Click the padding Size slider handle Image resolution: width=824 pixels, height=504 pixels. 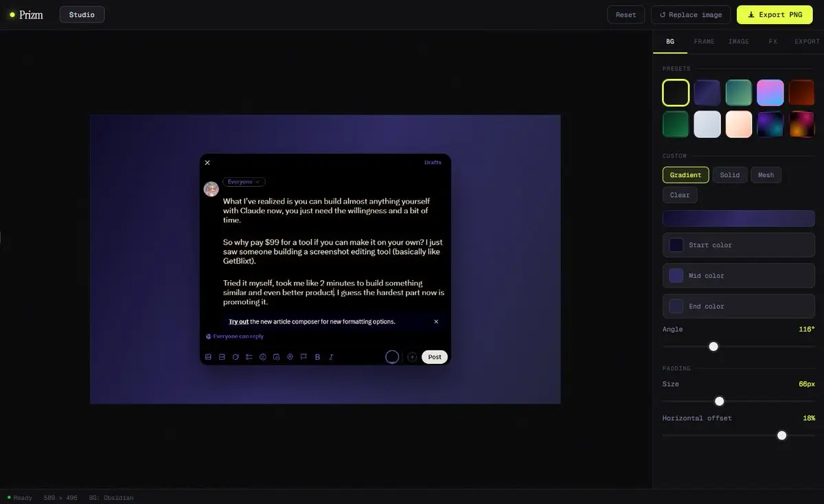pyautogui.click(x=720, y=402)
